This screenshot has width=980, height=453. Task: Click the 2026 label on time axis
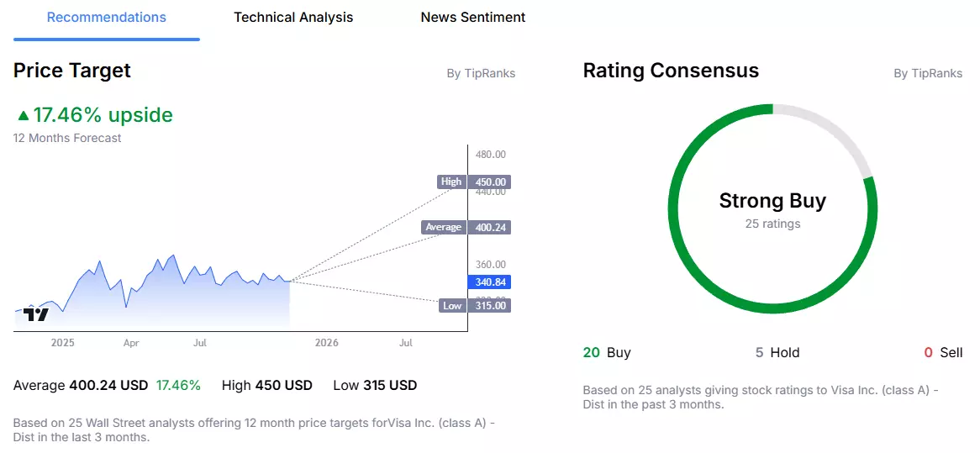[x=327, y=342]
